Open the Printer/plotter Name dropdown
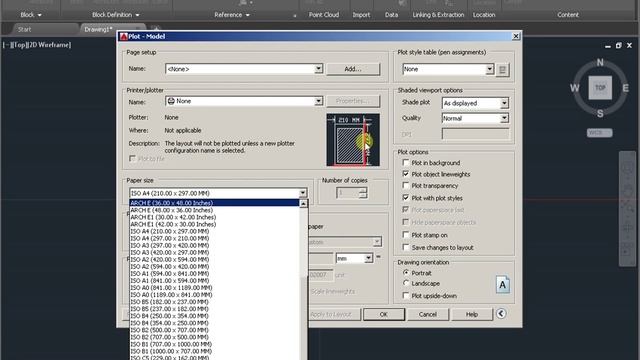The image size is (640, 360). pos(318,101)
